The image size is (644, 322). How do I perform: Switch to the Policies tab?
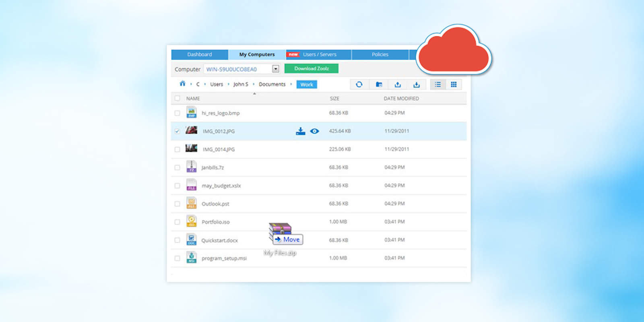(380, 54)
